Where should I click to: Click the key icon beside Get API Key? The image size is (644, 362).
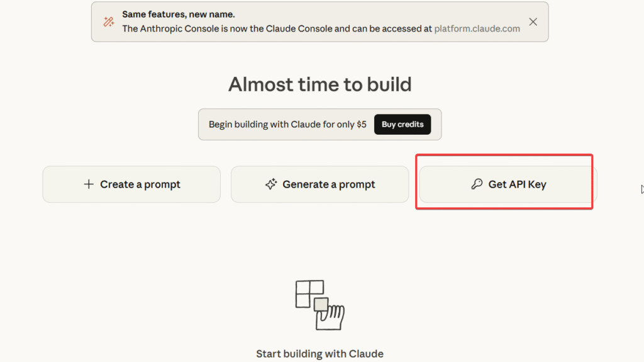477,184
